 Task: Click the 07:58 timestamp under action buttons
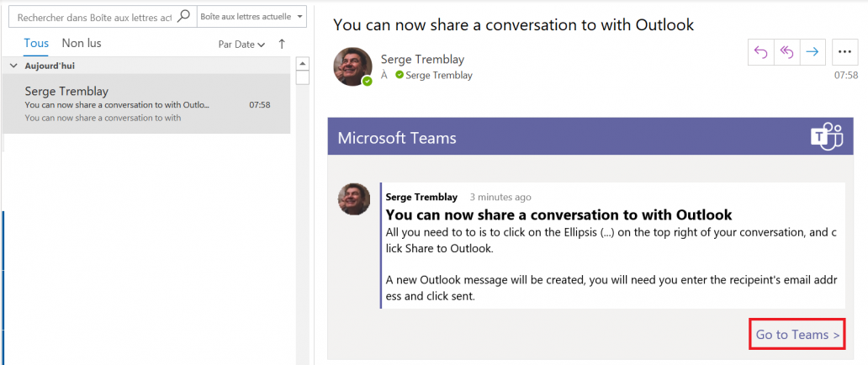pyautogui.click(x=846, y=76)
